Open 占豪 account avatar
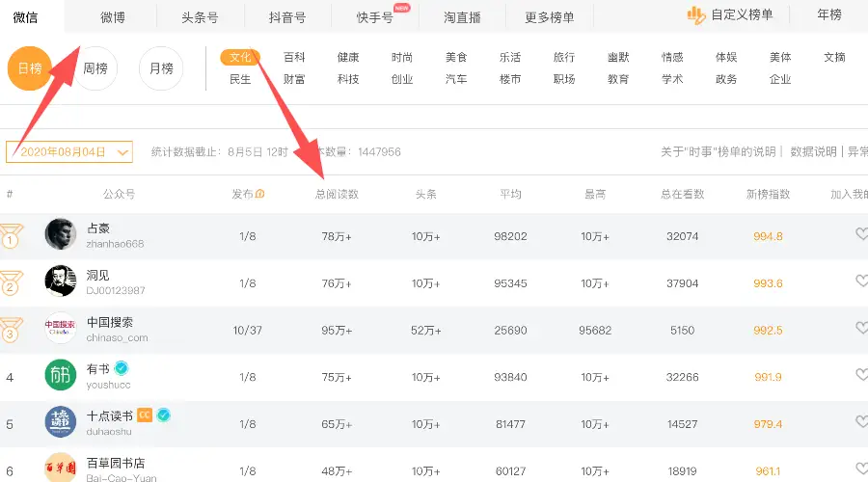Viewport: 868px width, 482px height. pos(61,234)
